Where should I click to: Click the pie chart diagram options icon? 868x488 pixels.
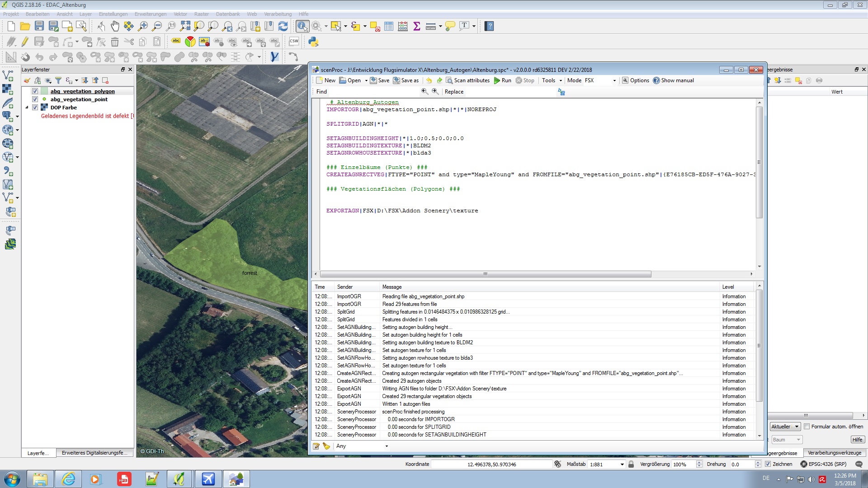(190, 42)
